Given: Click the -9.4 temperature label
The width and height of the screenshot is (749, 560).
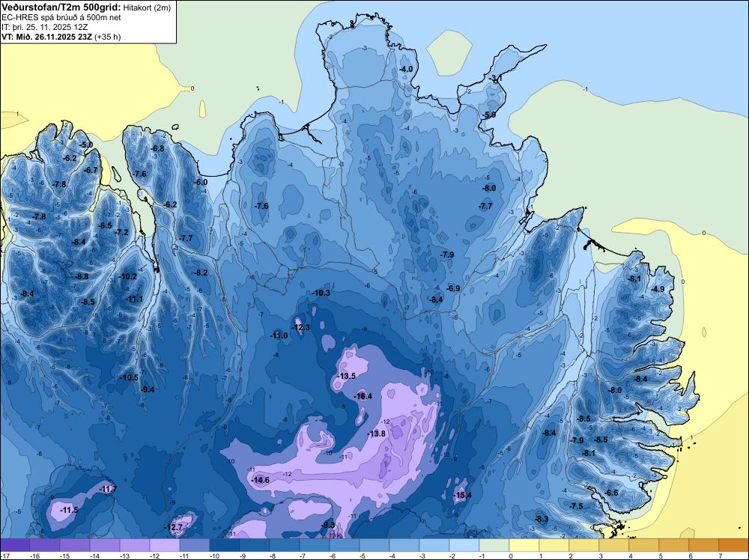Looking at the screenshot, I should pos(148,389).
